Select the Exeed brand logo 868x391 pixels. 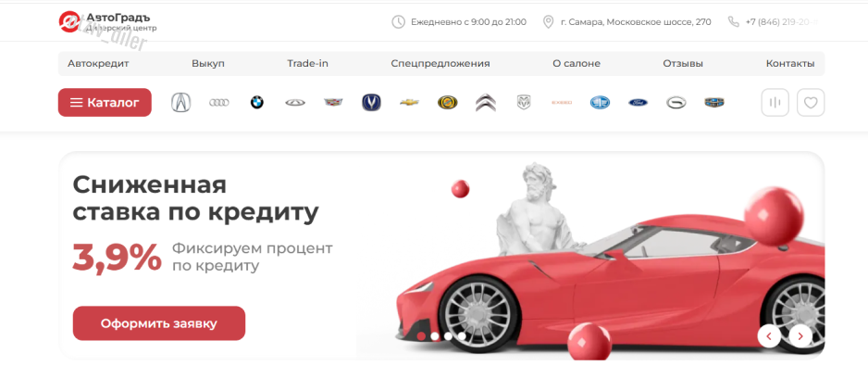(562, 102)
